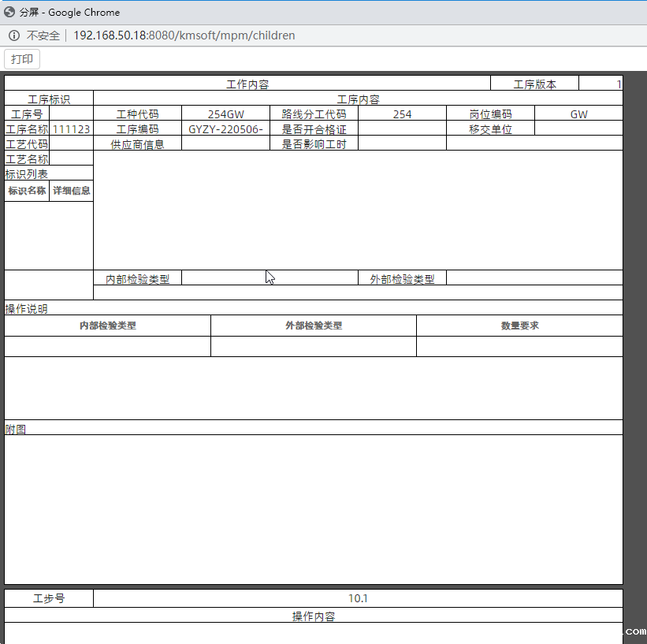Viewport: 647px width, 644px height.
Task: Click the 不安全 security warning label
Action: (x=43, y=35)
